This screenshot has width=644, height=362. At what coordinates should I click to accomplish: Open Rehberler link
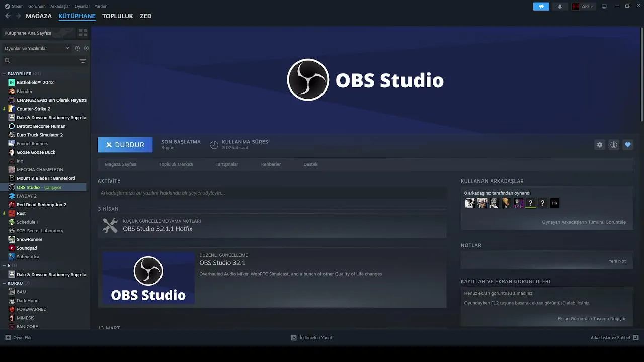(271, 164)
